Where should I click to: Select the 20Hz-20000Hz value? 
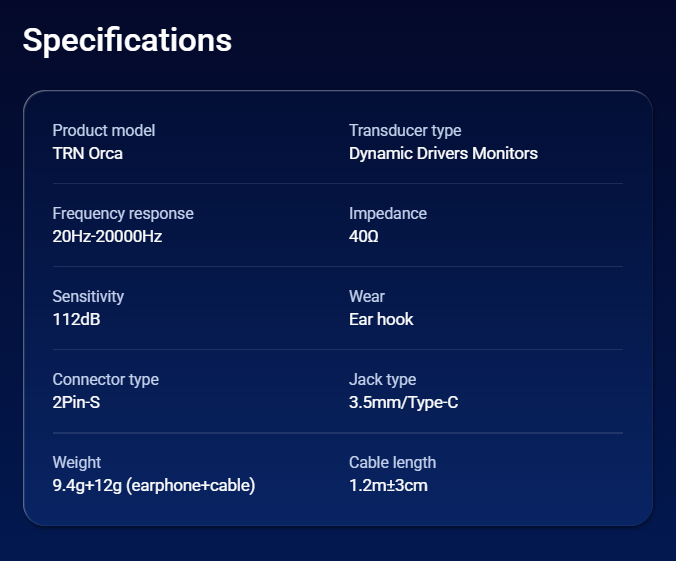pyautogui.click(x=107, y=237)
